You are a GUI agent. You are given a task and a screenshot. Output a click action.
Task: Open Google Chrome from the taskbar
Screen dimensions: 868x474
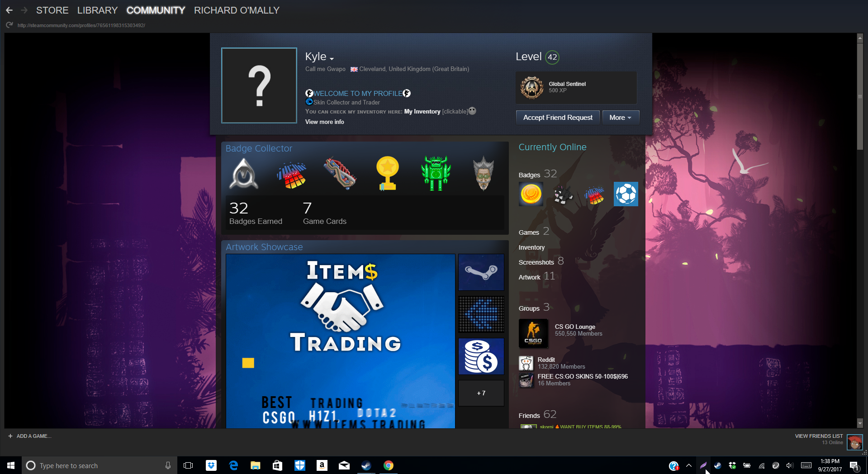388,465
